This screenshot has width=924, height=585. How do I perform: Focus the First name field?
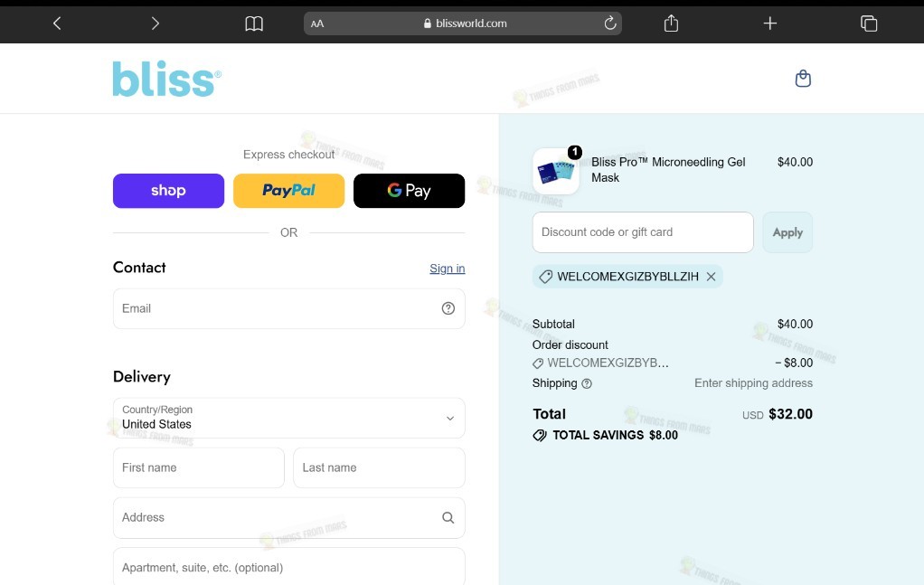coord(199,467)
